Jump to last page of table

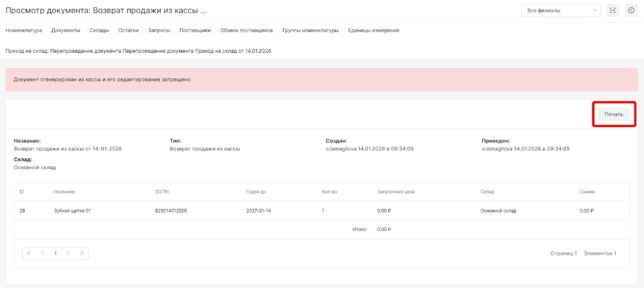(x=82, y=253)
